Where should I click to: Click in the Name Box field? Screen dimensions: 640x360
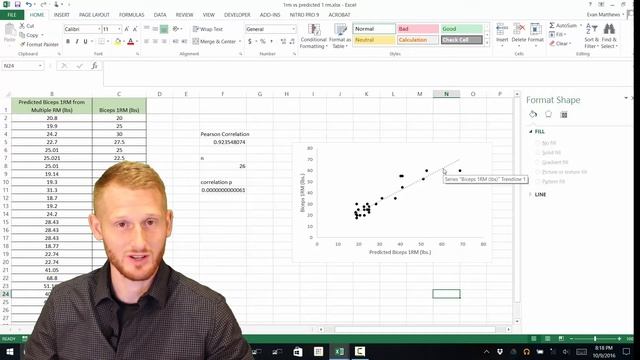pos(20,66)
